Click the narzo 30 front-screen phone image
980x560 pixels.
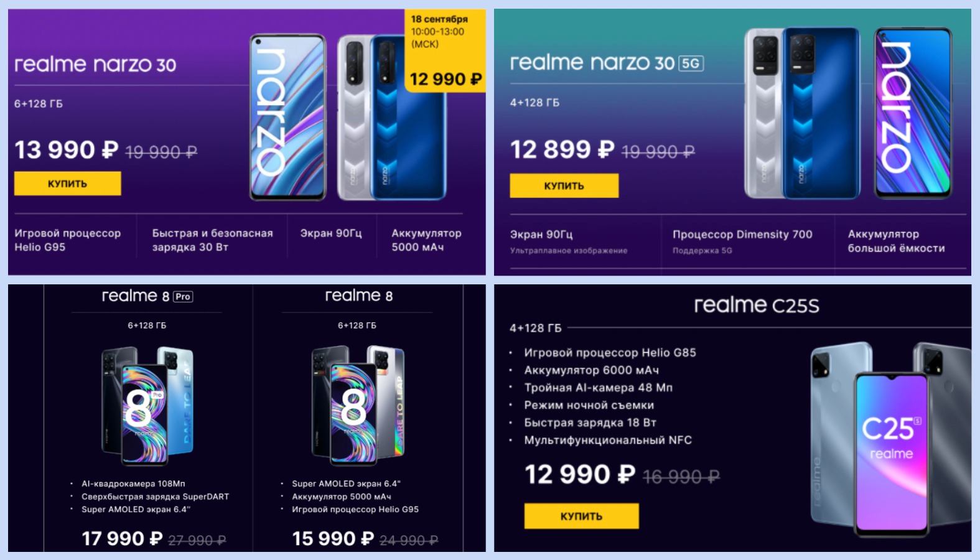click(287, 117)
